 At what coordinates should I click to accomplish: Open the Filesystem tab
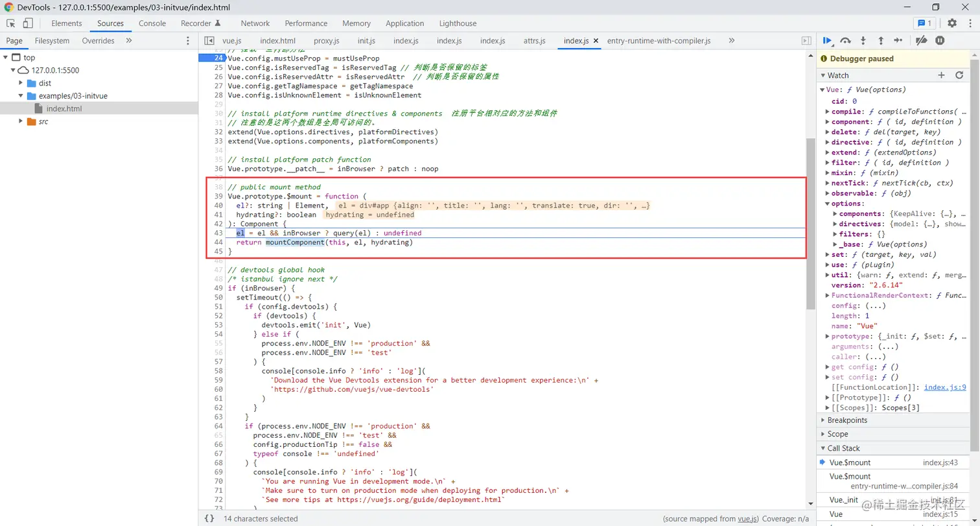click(x=52, y=40)
